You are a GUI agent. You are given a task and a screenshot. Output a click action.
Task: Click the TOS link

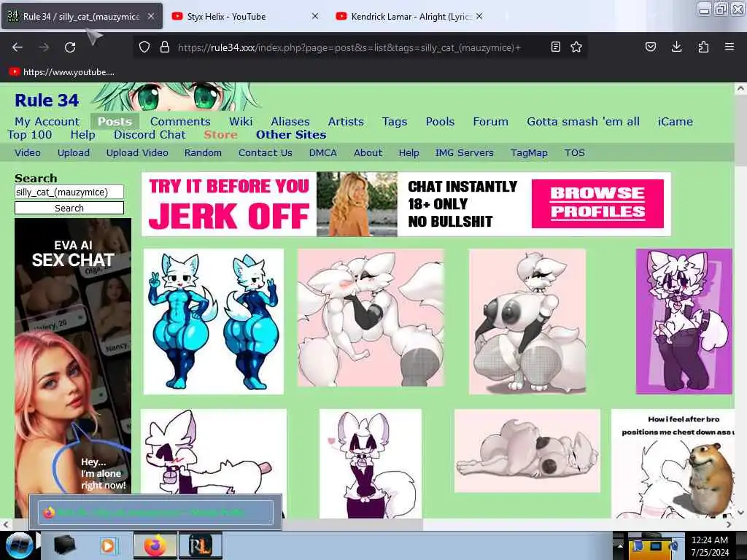(x=575, y=153)
